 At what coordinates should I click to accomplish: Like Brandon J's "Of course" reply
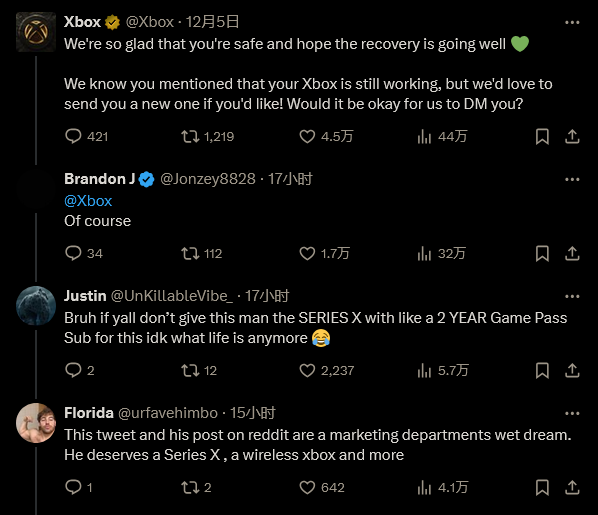[307, 253]
